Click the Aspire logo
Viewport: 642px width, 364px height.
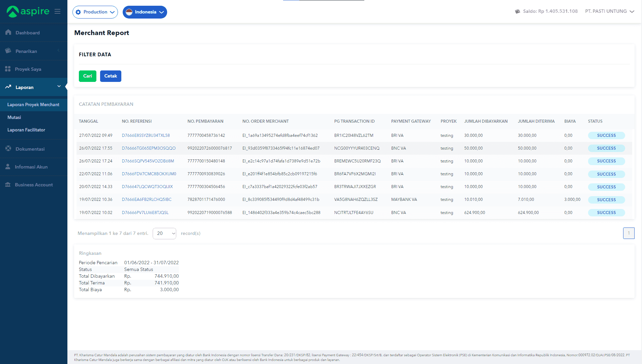[28, 11]
